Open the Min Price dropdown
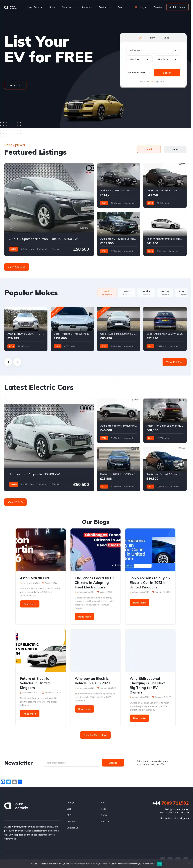This screenshot has width=193, height=868. [139, 59]
